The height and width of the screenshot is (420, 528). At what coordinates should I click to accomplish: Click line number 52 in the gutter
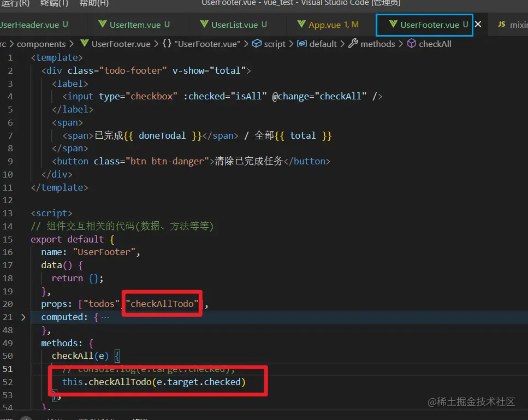[x=8, y=382]
